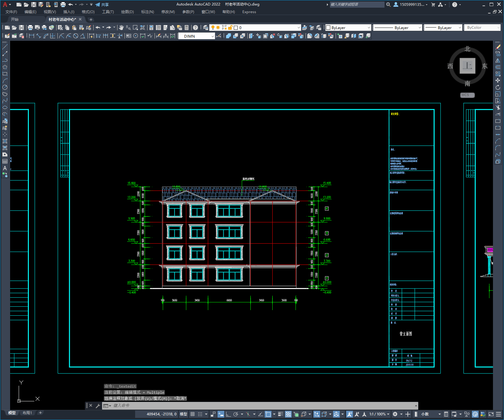Select the Rotate modify tool

pyautogui.click(x=498, y=87)
